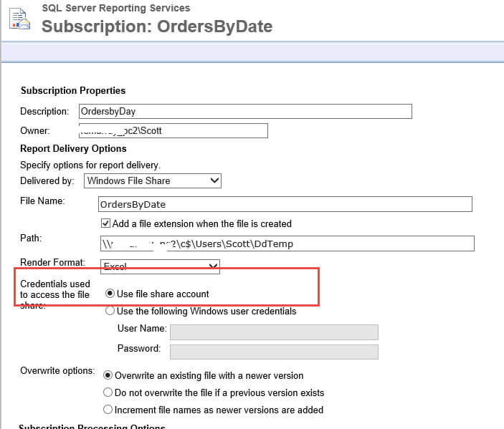
Task: Click the 'Credentials used to access the file share' label
Action: click(x=55, y=294)
